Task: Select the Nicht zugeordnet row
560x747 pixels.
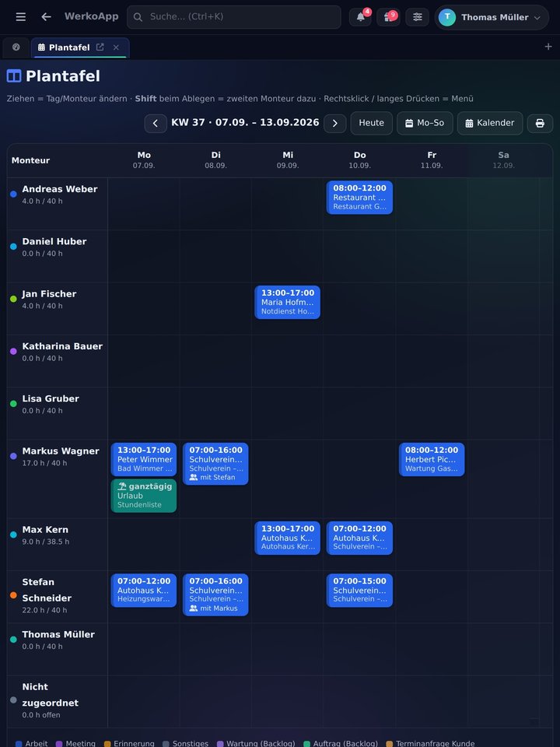Action: coord(50,695)
